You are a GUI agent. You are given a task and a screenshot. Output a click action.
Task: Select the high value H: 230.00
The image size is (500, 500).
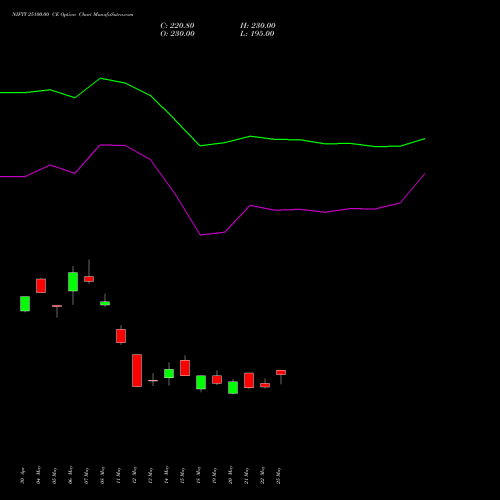click(258, 26)
